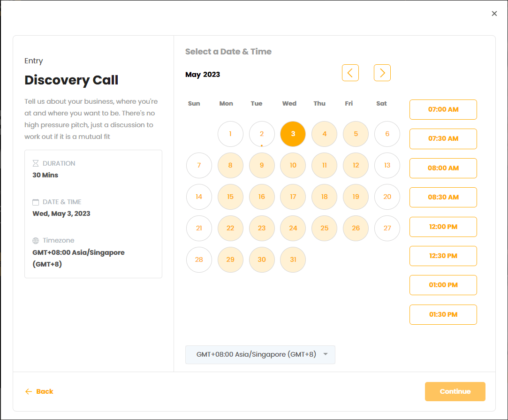This screenshot has width=508, height=420.
Task: Pick May 22 on the calendar
Action: point(230,228)
